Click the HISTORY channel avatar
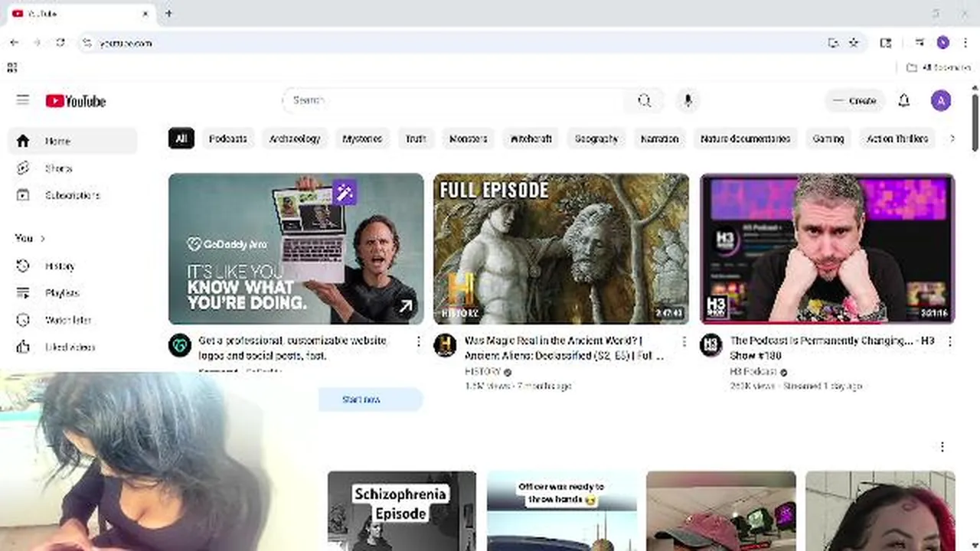The width and height of the screenshot is (980, 551). coord(445,345)
